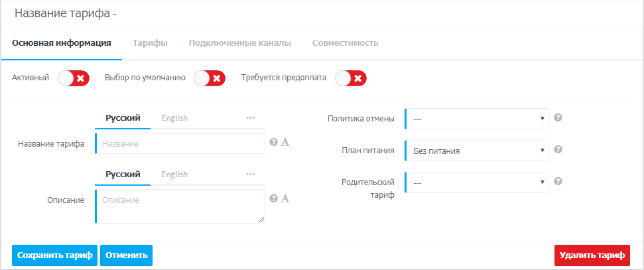Image resolution: width=644 pixels, height=270 pixels.
Task: Click the Требуется предоплата label
Action: click(284, 77)
